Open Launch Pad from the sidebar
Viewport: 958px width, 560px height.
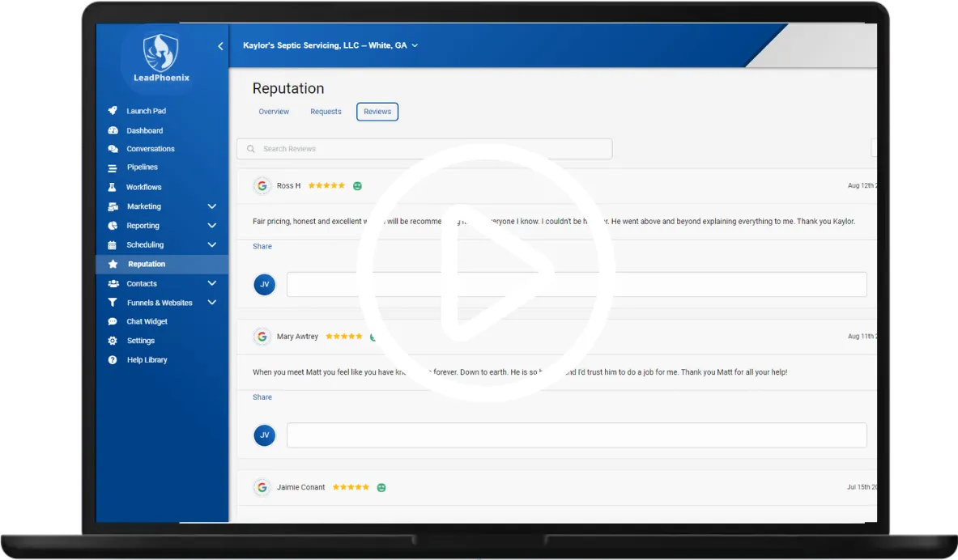point(146,111)
